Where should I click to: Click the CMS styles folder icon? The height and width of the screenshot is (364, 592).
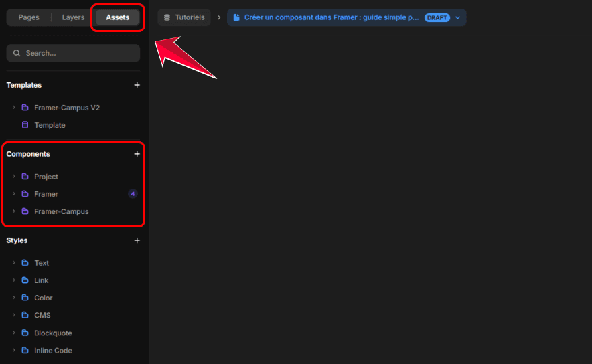tap(25, 315)
